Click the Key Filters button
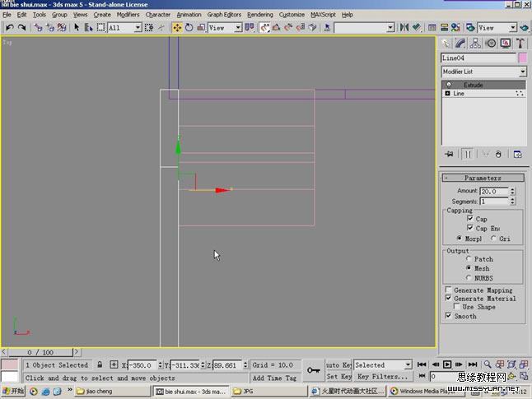 pos(382,376)
